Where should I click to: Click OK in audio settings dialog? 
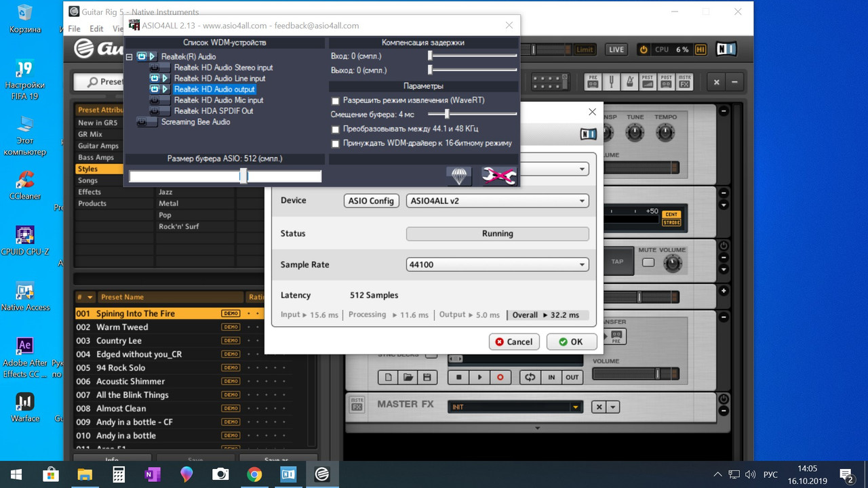click(571, 342)
